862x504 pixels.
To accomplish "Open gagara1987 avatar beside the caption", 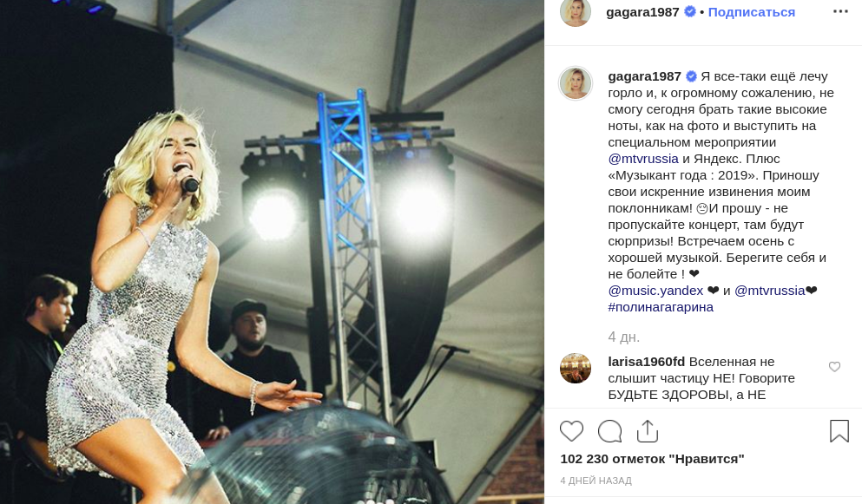I will 576,83.
